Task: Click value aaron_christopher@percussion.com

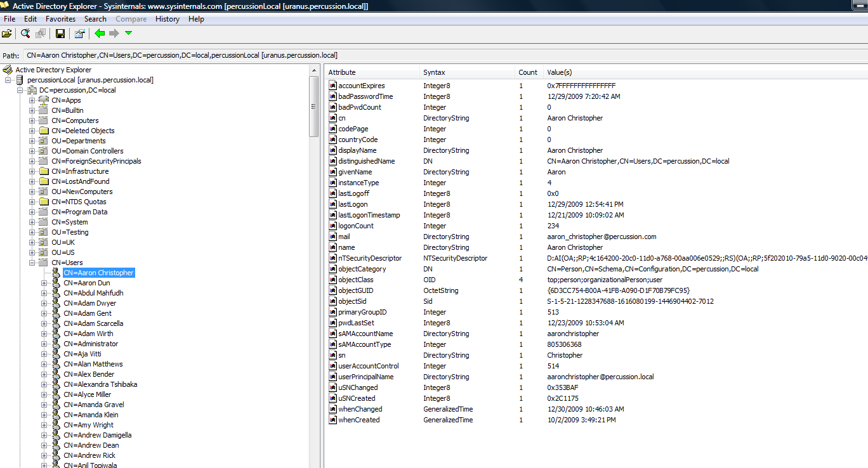Action: [x=602, y=237]
